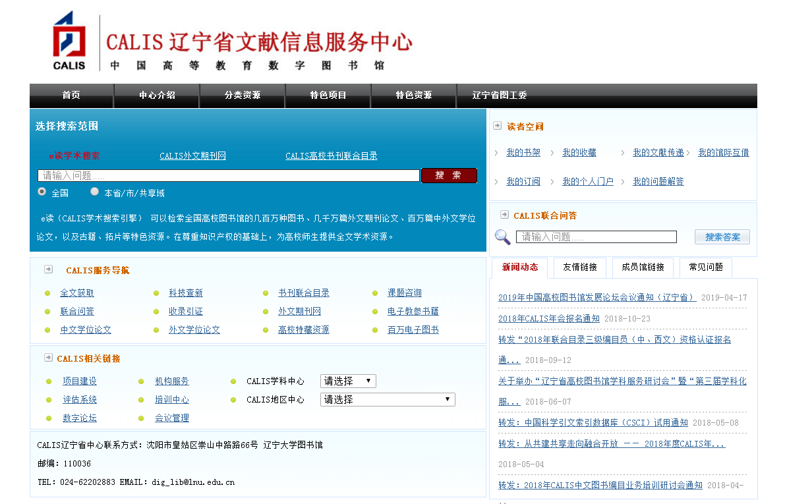Open 中心介绍 in the navigation bar

coord(157,96)
